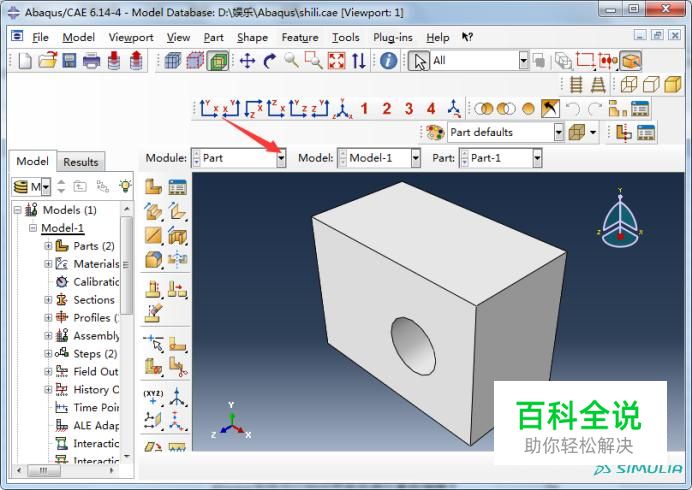Viewport: 692px width, 490px height.
Task: Open a model database file
Action: [x=48, y=60]
